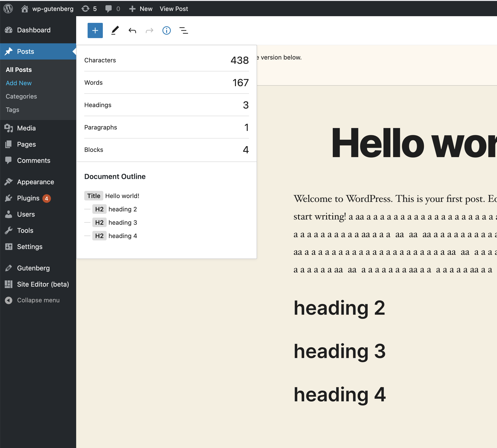Open the Comments sidebar menu
497x448 pixels.
38,160
